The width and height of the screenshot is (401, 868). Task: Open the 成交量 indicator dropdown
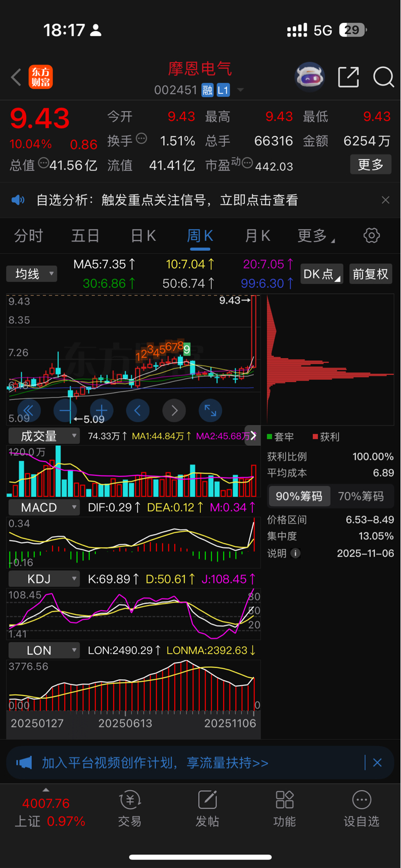(x=44, y=436)
